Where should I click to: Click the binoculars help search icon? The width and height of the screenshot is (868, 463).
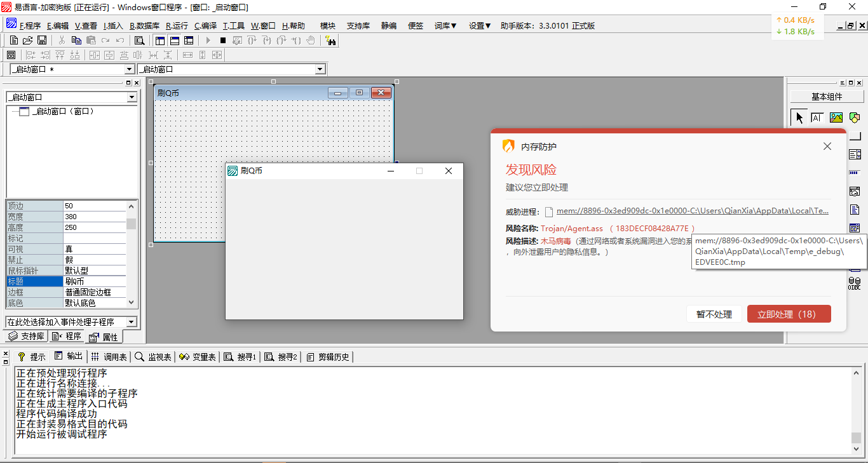pyautogui.click(x=330, y=40)
